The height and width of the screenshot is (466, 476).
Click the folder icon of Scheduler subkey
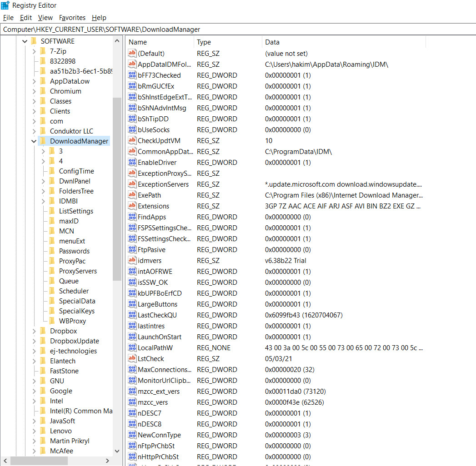52,291
